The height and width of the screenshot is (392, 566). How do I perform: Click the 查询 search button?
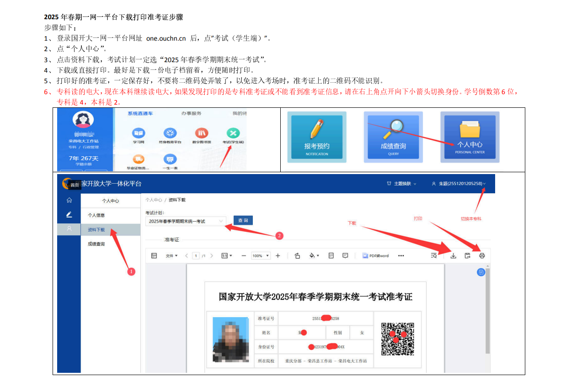click(x=243, y=220)
